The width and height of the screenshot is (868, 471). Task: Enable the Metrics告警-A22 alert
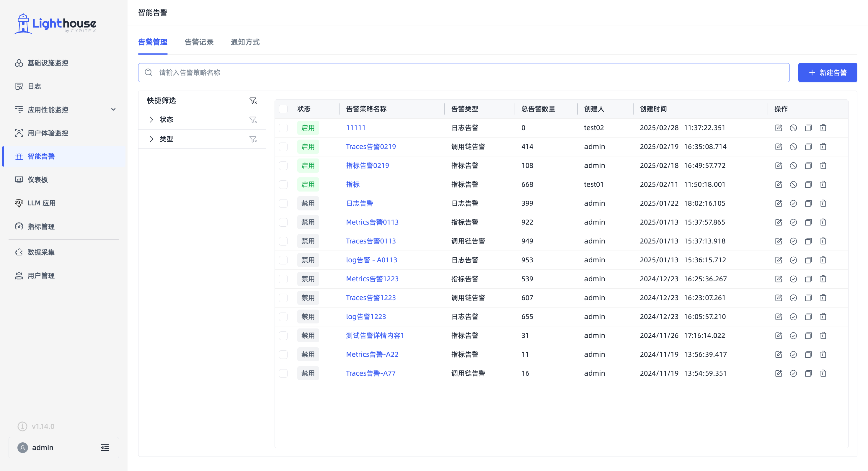[793, 354]
